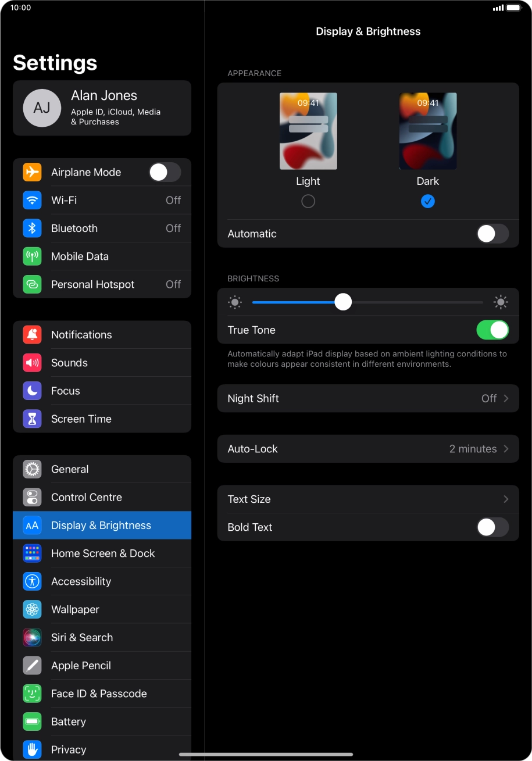Select the Screen Time hourglass icon
The image size is (532, 761).
tap(32, 419)
